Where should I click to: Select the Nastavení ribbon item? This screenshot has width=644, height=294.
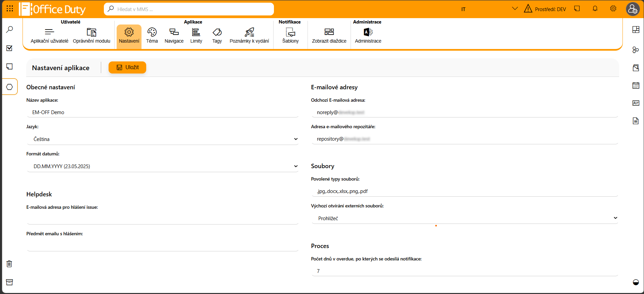129,36
